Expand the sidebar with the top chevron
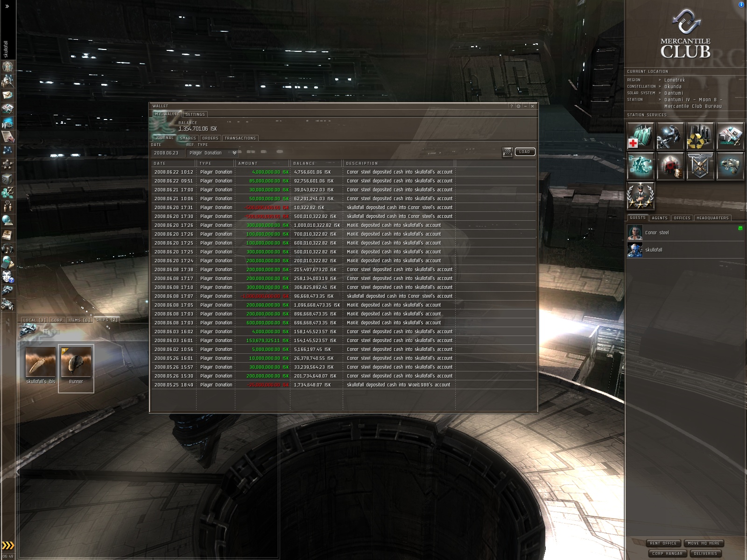747x560 pixels. (x=7, y=7)
